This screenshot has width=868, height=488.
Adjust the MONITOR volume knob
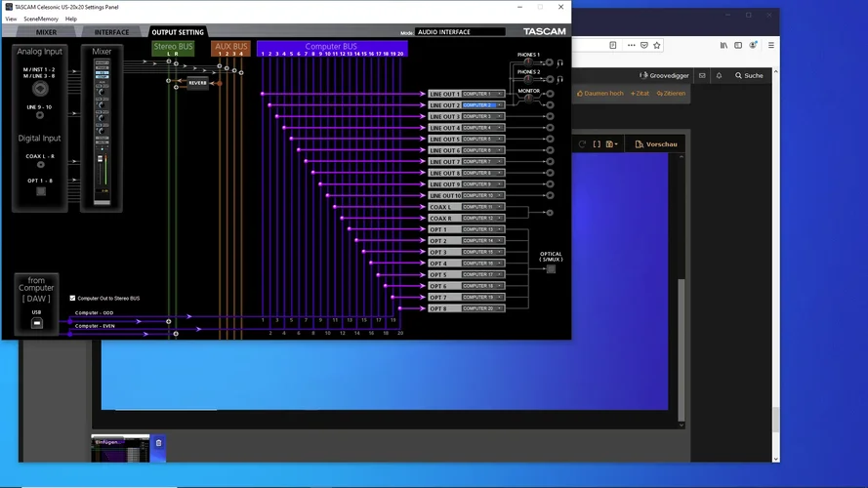click(528, 102)
